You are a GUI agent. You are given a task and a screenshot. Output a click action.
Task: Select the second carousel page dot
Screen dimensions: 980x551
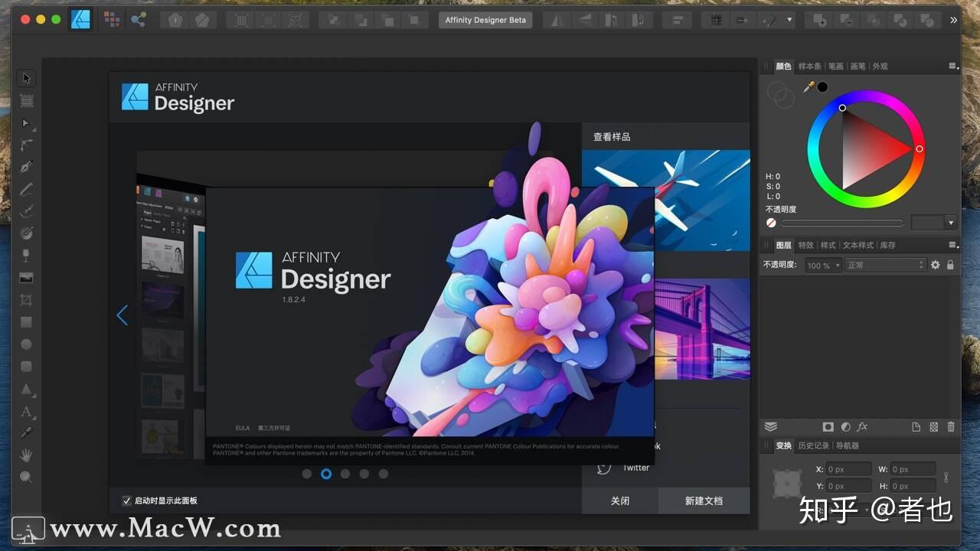[326, 474]
